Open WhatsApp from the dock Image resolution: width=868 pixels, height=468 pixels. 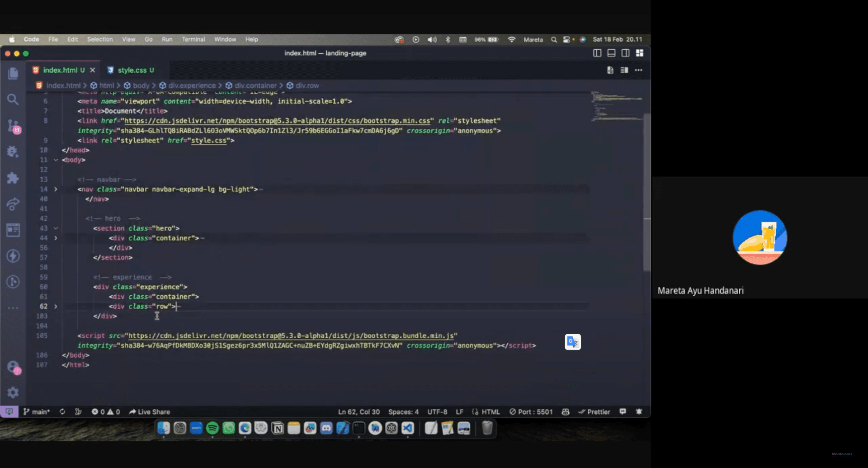pos(229,428)
